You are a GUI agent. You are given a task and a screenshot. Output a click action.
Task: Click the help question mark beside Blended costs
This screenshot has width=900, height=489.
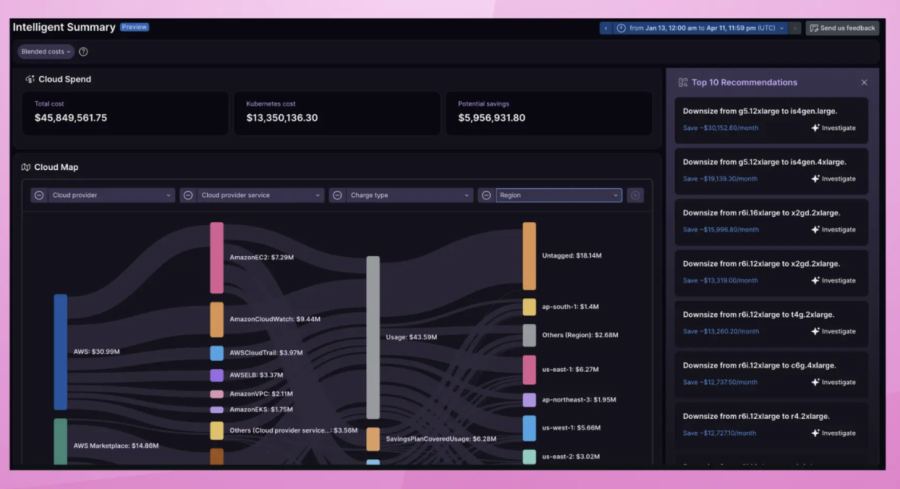click(83, 52)
